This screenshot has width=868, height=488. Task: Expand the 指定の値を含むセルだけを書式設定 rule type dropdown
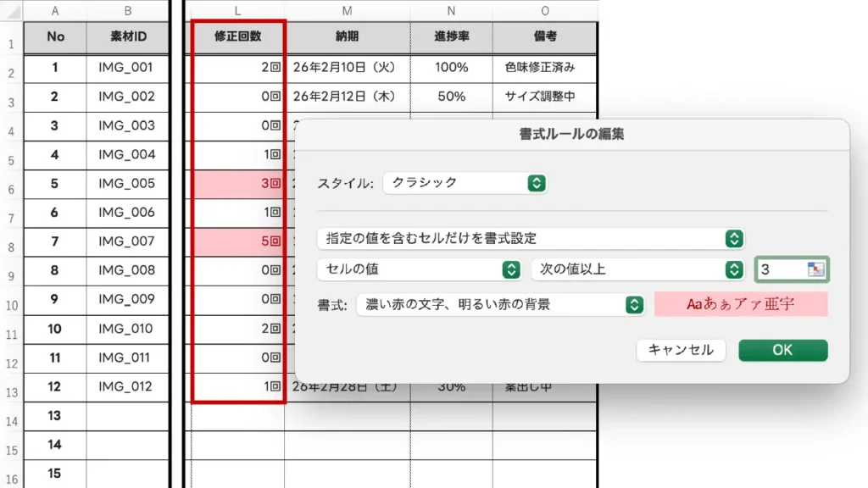tap(531, 239)
